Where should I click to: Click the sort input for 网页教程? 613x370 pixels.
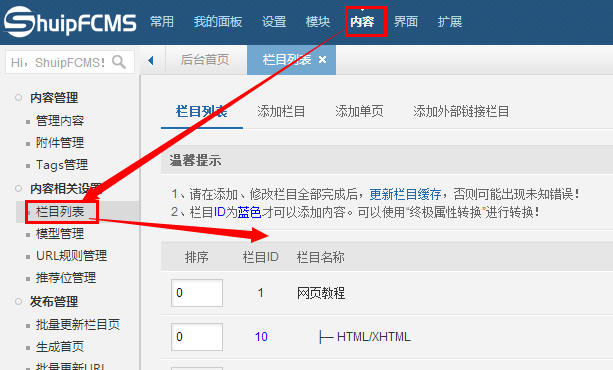pyautogui.click(x=197, y=293)
